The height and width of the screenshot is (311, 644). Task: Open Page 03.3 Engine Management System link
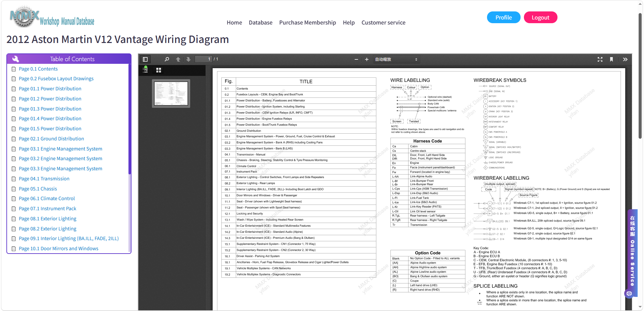(60, 169)
